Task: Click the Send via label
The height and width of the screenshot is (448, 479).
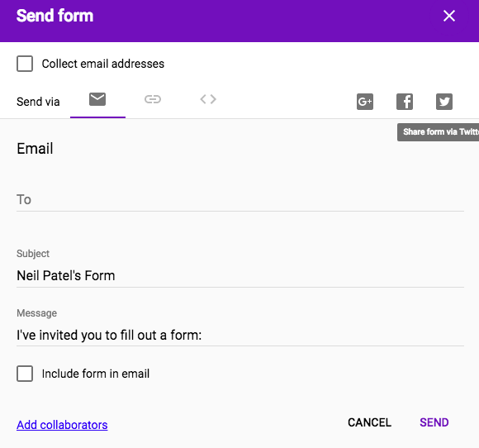Action: coord(38,102)
